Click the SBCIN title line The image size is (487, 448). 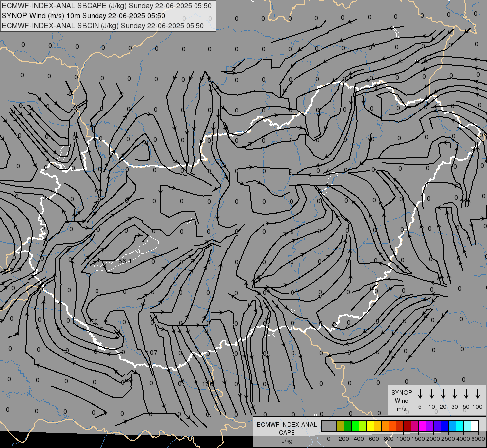(103, 26)
